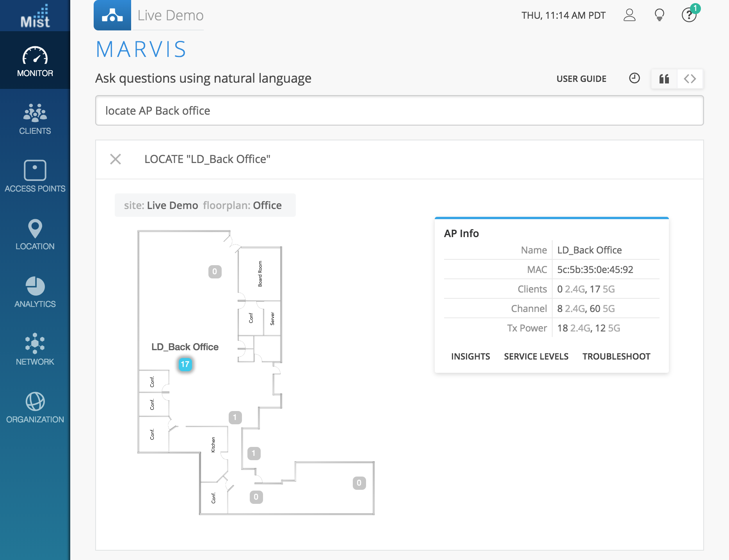Screen dimensions: 729x560
Task: Open the Insights tab in AP Info
Action: click(470, 356)
